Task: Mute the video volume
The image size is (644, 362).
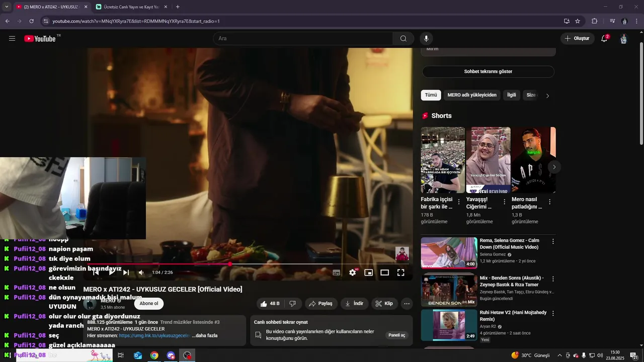Action: click(x=141, y=273)
